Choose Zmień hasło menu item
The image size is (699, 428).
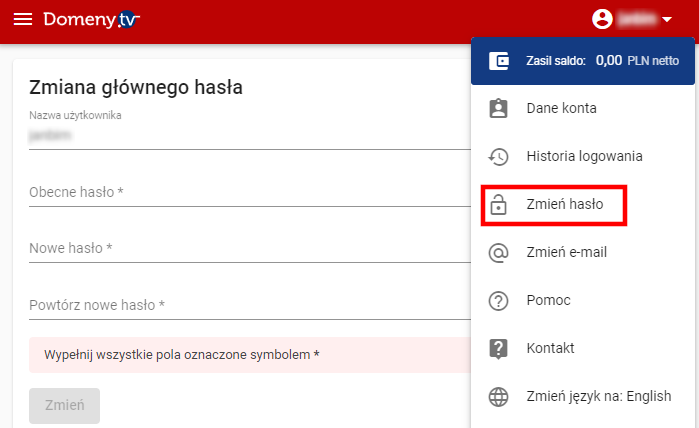tap(565, 204)
